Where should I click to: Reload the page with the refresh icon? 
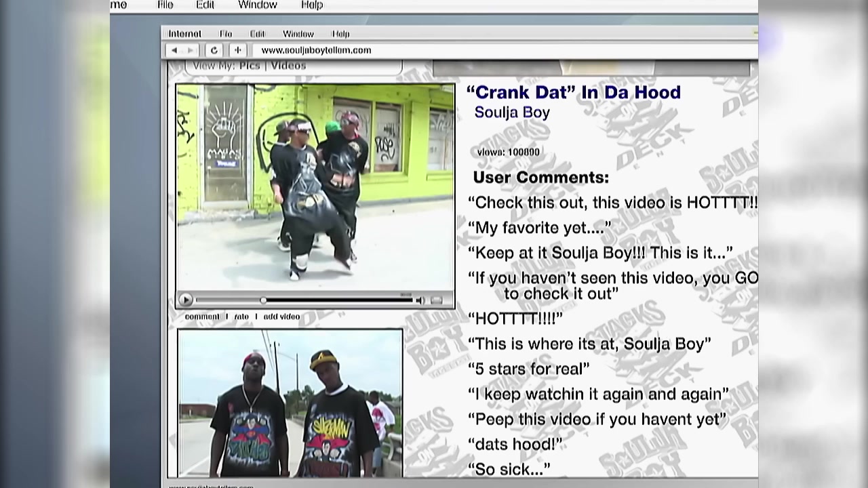[x=214, y=50]
